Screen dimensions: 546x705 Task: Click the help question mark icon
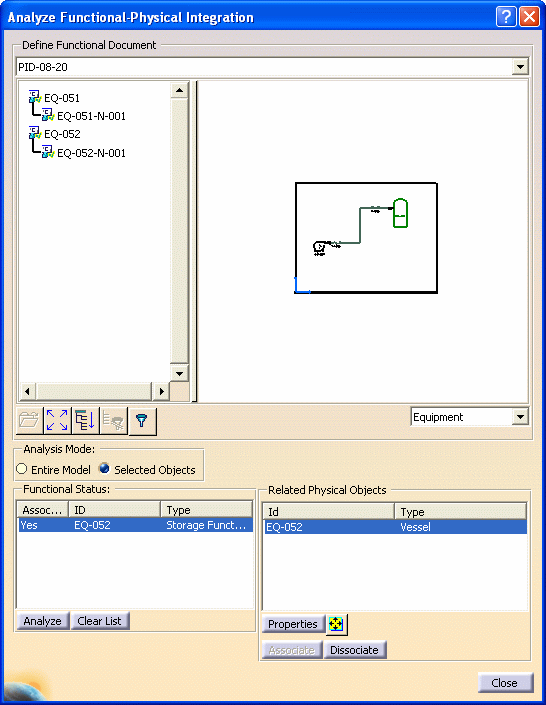pos(506,17)
